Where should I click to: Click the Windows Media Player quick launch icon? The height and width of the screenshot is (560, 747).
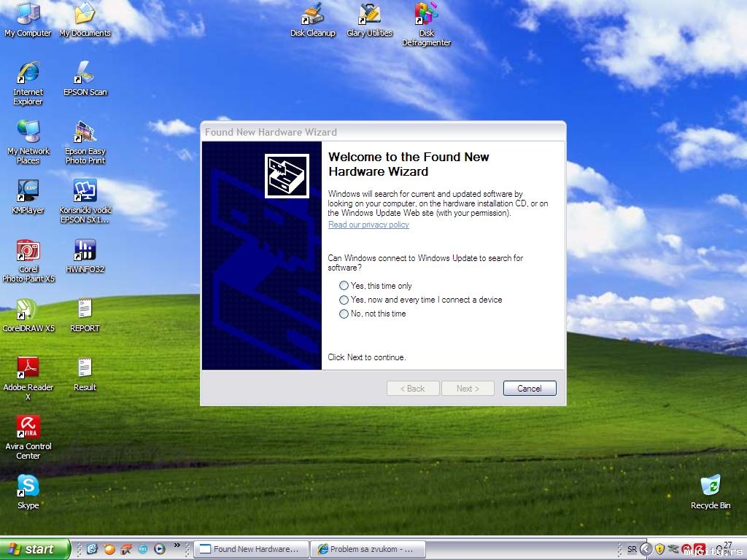point(160,549)
